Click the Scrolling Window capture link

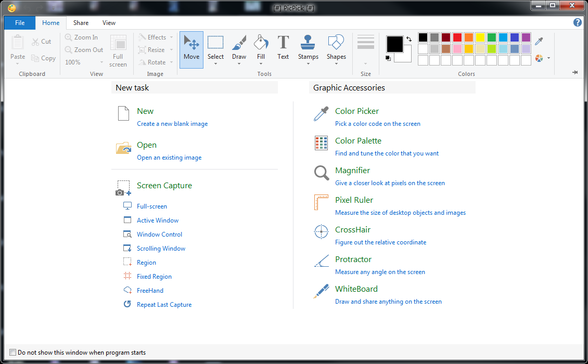point(161,249)
